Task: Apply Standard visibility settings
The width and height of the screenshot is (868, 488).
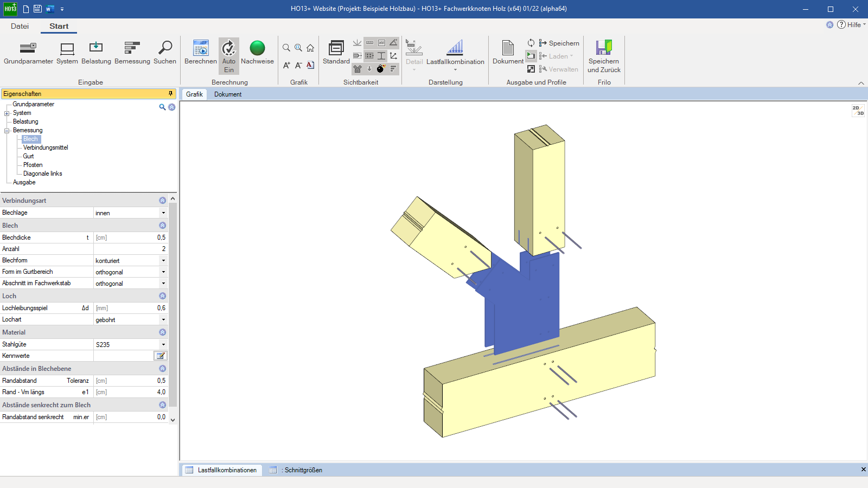Action: pyautogui.click(x=336, y=53)
